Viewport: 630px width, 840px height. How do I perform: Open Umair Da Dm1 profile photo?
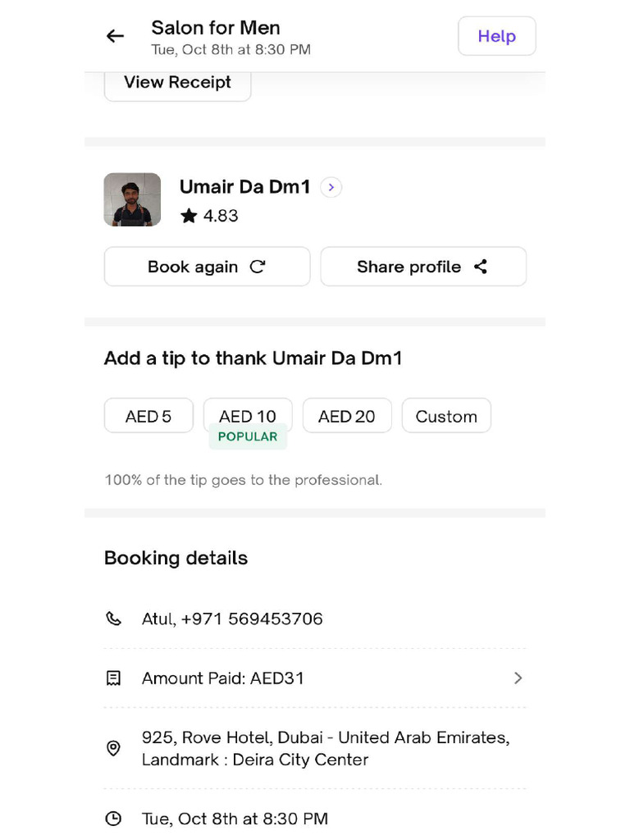click(x=132, y=199)
